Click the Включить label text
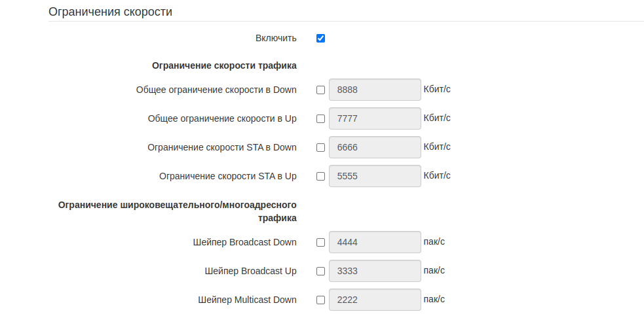The width and height of the screenshot is (644, 318). click(276, 38)
